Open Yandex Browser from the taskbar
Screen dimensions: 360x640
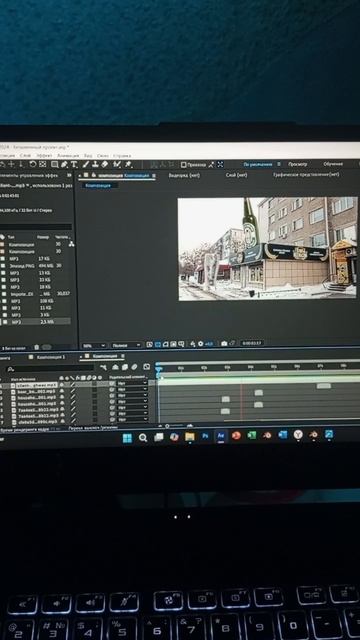pyautogui.click(x=298, y=435)
